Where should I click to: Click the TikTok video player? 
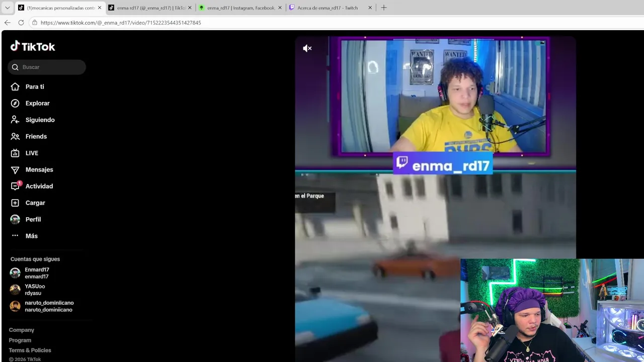click(x=435, y=199)
